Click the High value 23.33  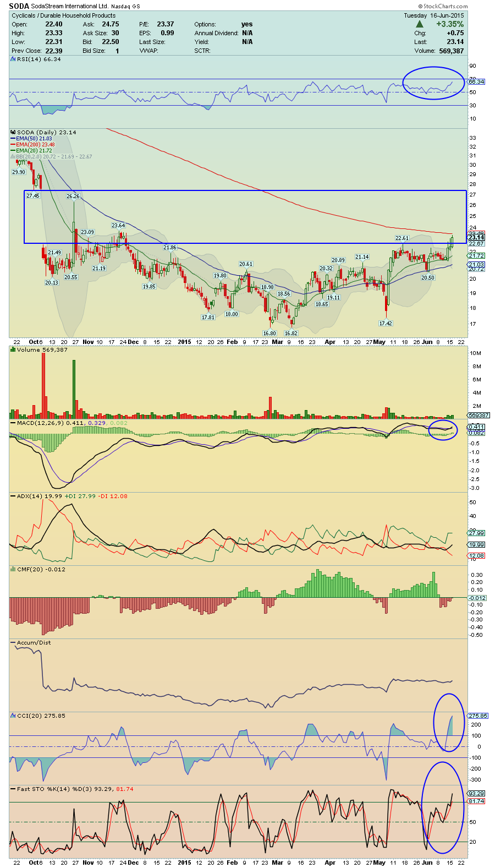coord(54,33)
